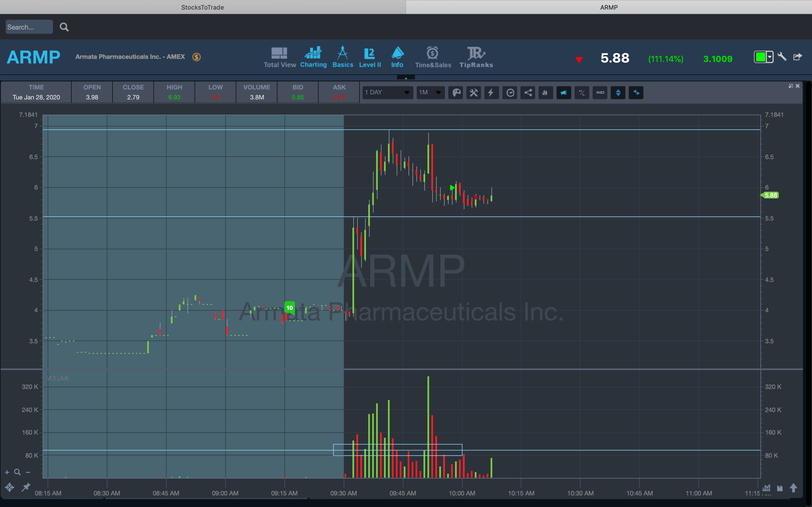This screenshot has width=812, height=507.
Task: Click the green color swatch in header
Action: point(760,57)
